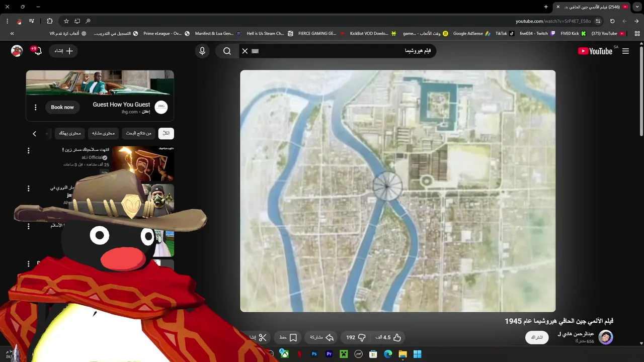Subscribe with the اشتراك button
644x362 pixels.
pyautogui.click(x=537, y=337)
